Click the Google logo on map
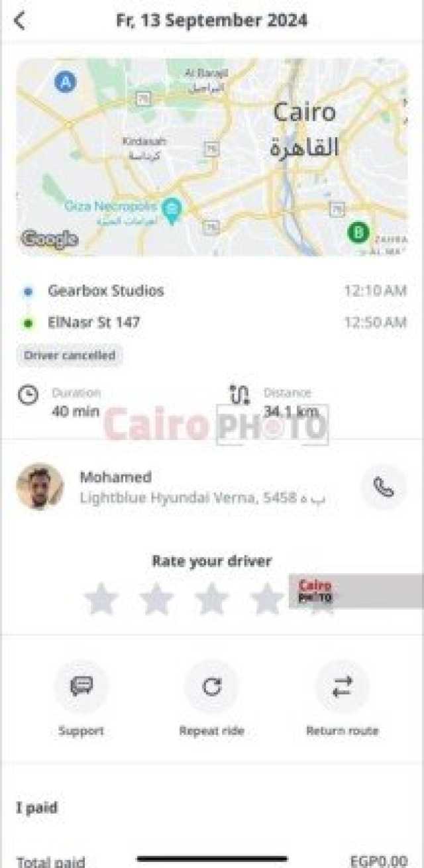The width and height of the screenshot is (424, 868). pos(49,239)
